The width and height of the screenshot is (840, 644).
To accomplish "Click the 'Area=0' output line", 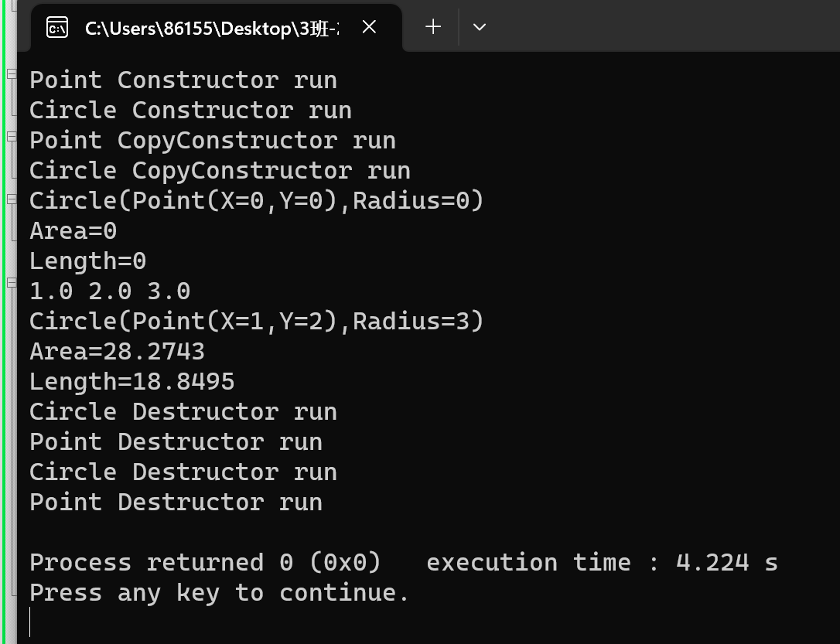I will pos(73,231).
